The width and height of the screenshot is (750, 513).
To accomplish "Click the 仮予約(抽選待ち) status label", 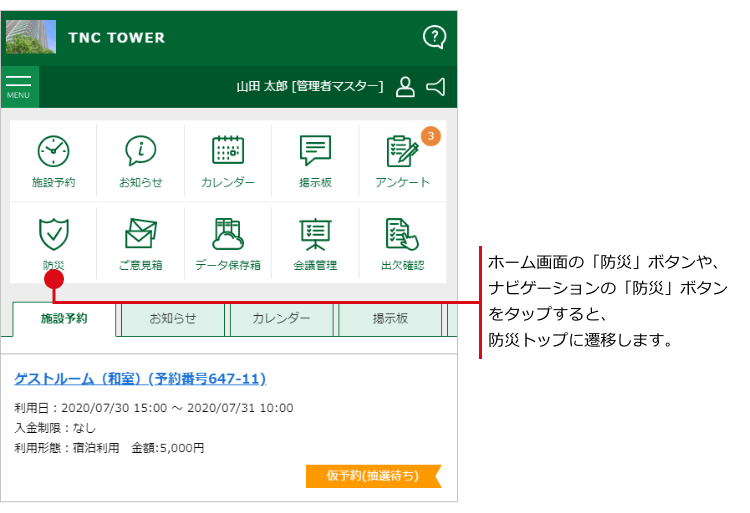I will click(372, 475).
